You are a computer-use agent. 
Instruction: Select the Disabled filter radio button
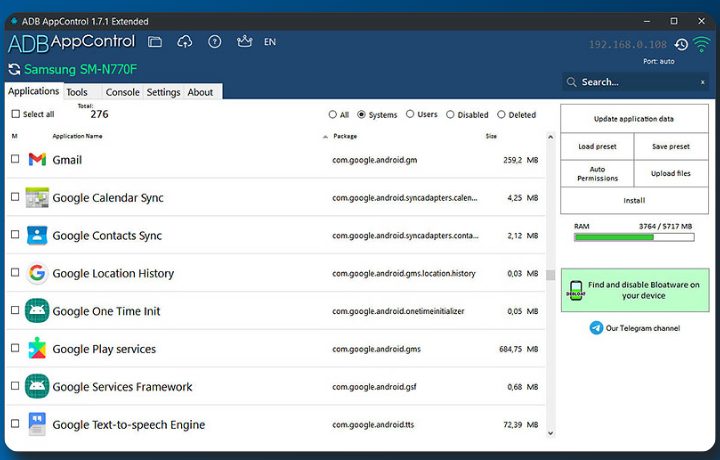point(450,115)
